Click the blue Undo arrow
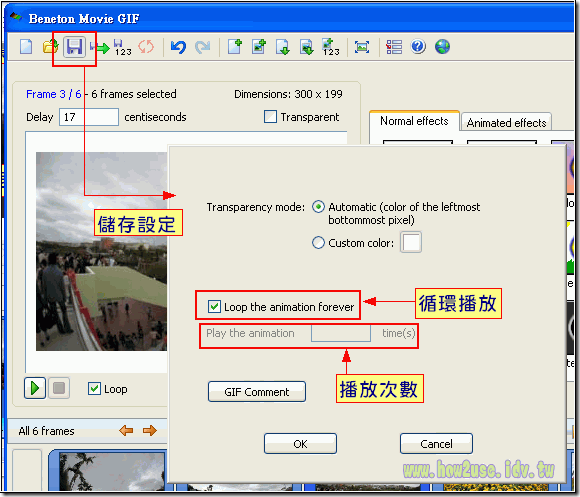This screenshot has width=580, height=497. (x=178, y=47)
